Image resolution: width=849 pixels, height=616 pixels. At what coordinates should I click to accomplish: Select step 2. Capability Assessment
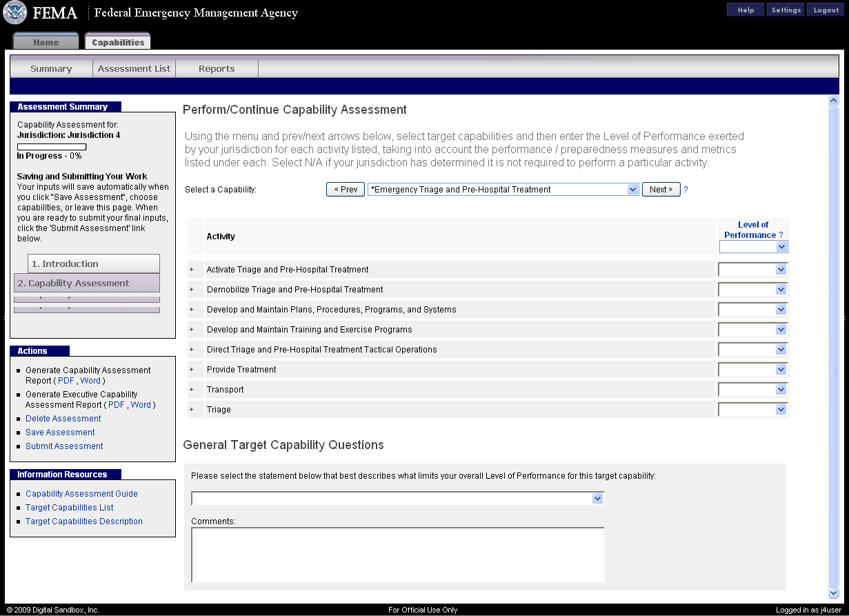pyautogui.click(x=87, y=283)
